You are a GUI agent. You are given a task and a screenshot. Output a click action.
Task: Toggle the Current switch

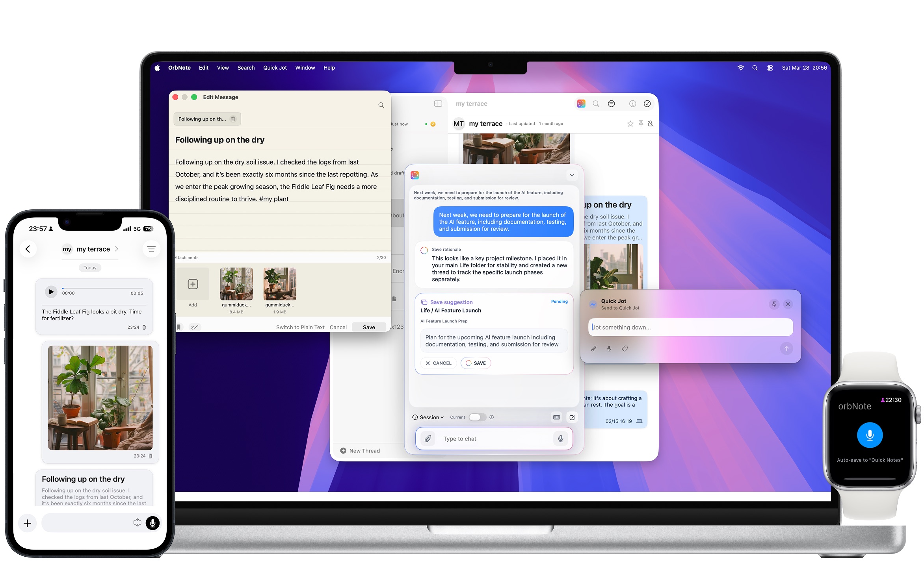pos(477,417)
